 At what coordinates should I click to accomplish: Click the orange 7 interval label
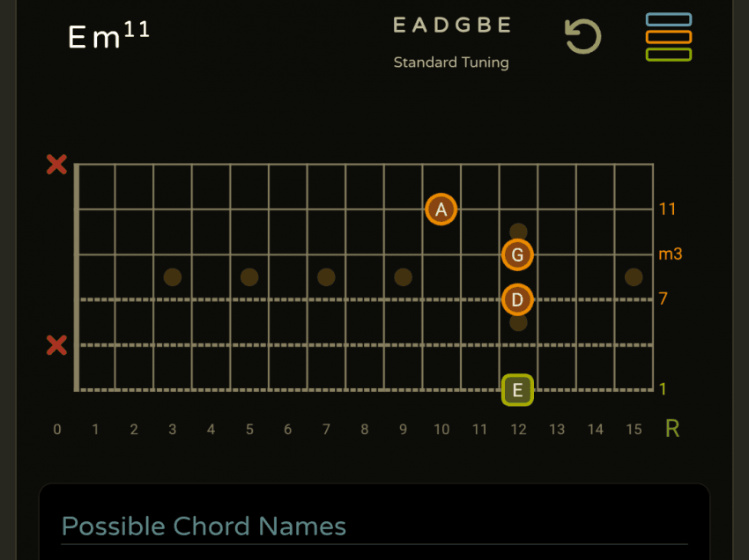pyautogui.click(x=662, y=299)
